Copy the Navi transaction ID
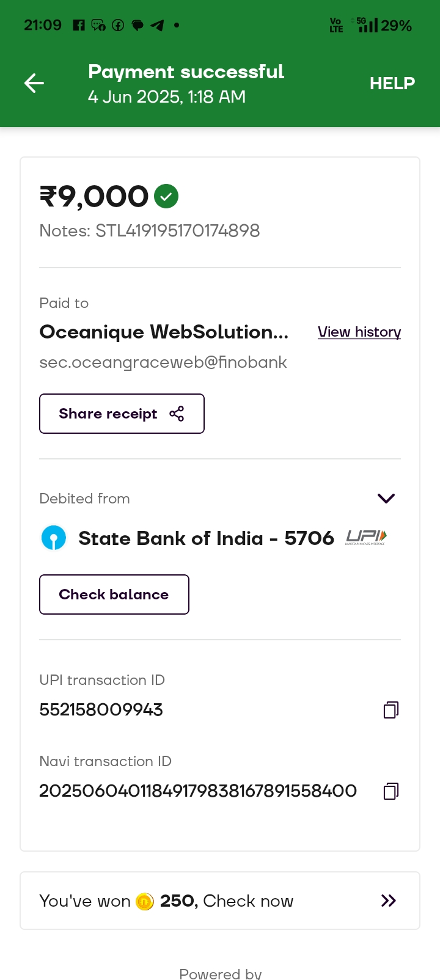 391,791
